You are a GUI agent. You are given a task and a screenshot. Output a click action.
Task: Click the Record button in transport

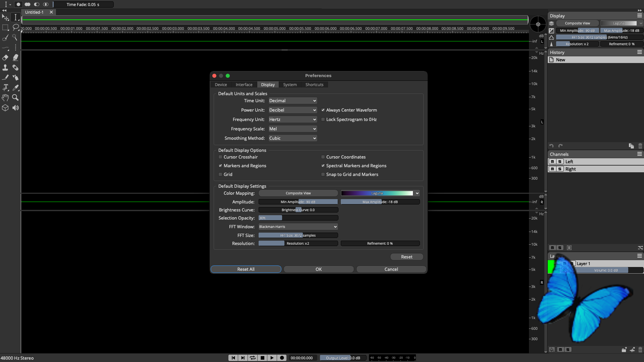click(282, 358)
